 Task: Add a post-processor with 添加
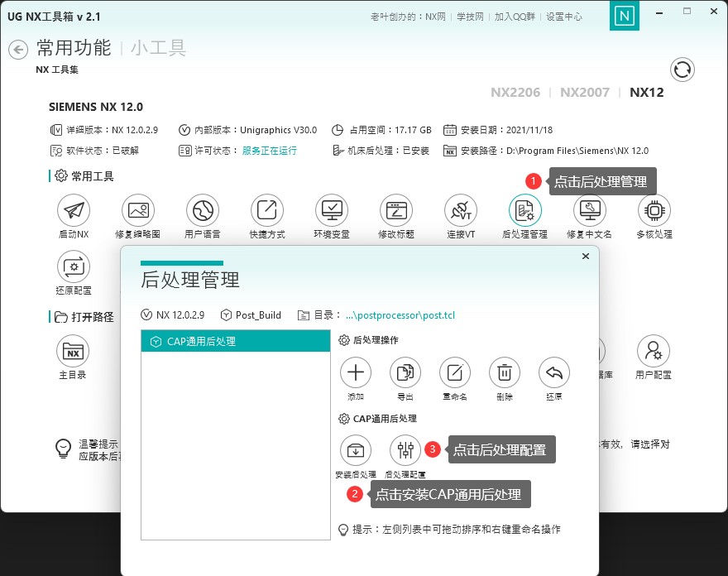click(x=356, y=372)
